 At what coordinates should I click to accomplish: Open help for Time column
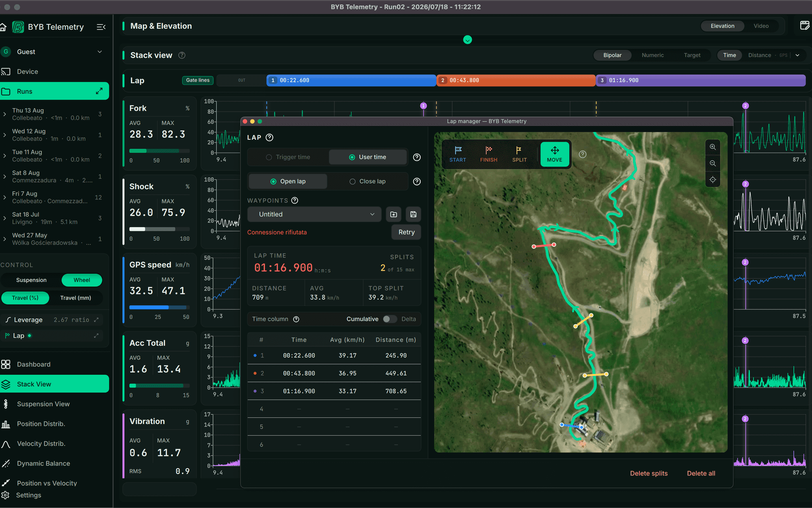pyautogui.click(x=296, y=319)
